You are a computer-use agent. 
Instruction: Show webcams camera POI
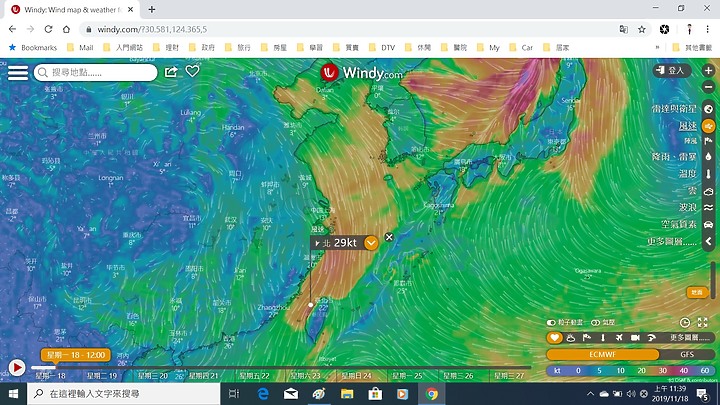pos(635,338)
